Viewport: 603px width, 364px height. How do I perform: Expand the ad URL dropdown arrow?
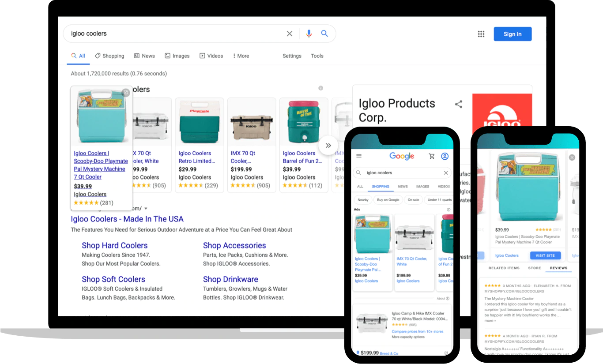tap(146, 209)
